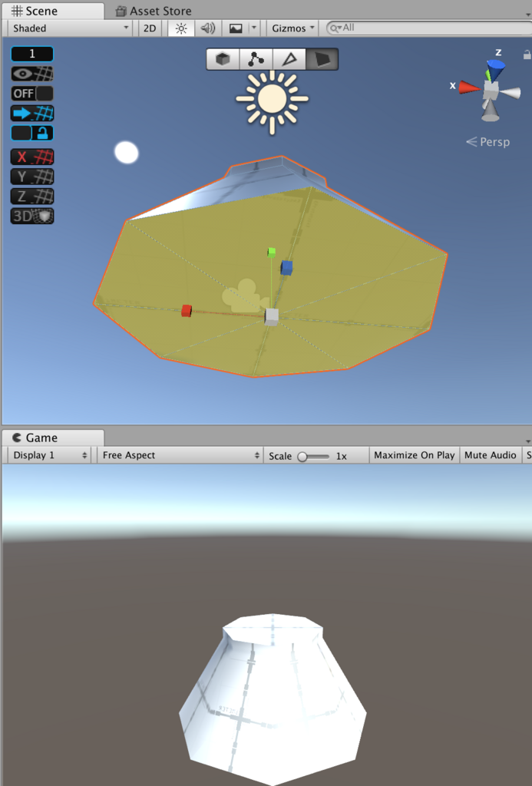Click the scene search field
This screenshot has width=532, height=786.
point(428,28)
